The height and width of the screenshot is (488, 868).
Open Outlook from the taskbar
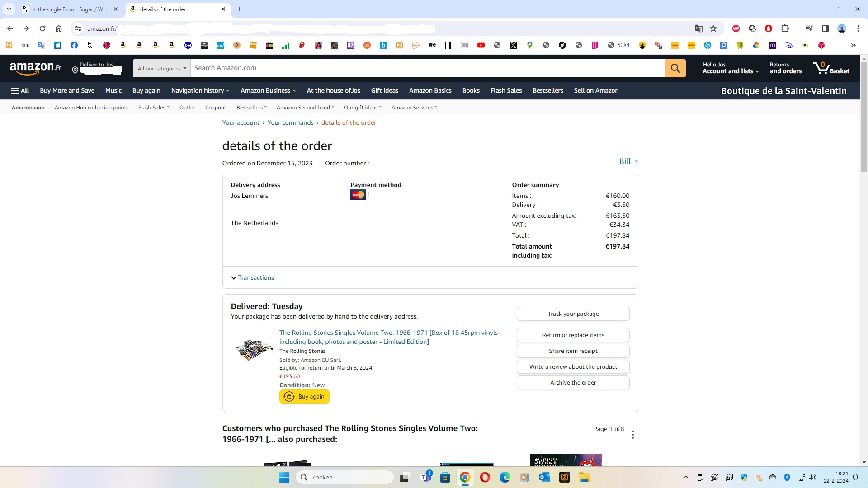click(545, 477)
